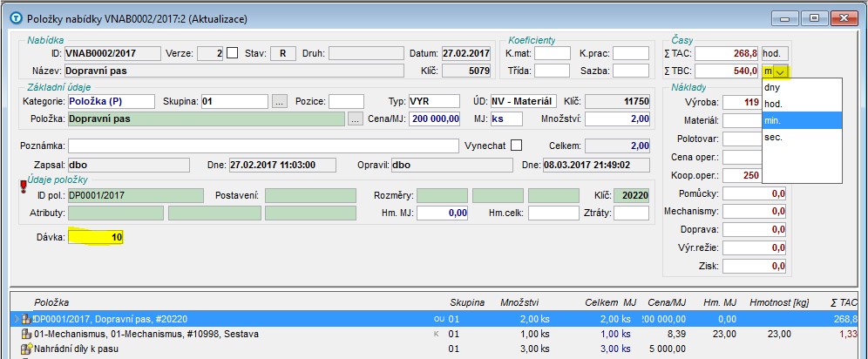Click the Množství value field

point(617,119)
